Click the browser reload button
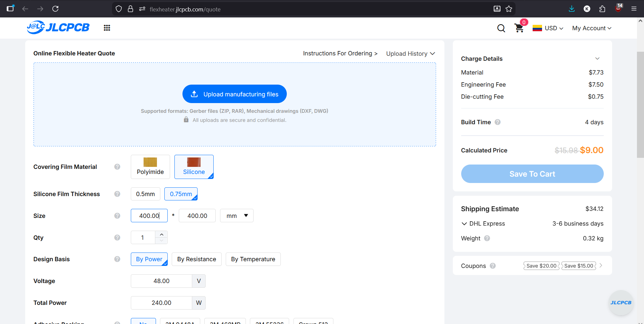The height and width of the screenshot is (324, 644). tap(56, 9)
